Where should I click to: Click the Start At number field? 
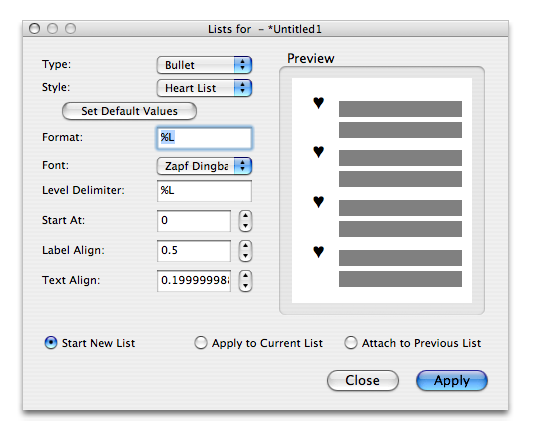point(194,221)
